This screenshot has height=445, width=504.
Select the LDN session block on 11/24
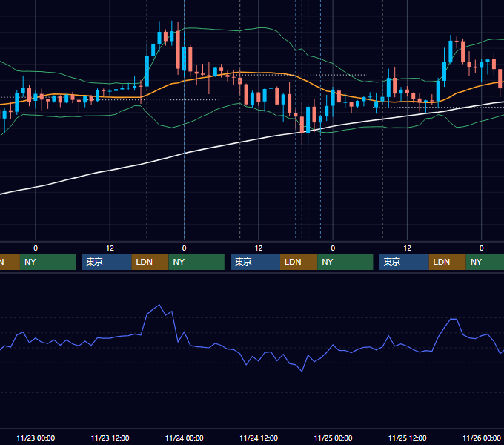click(299, 262)
